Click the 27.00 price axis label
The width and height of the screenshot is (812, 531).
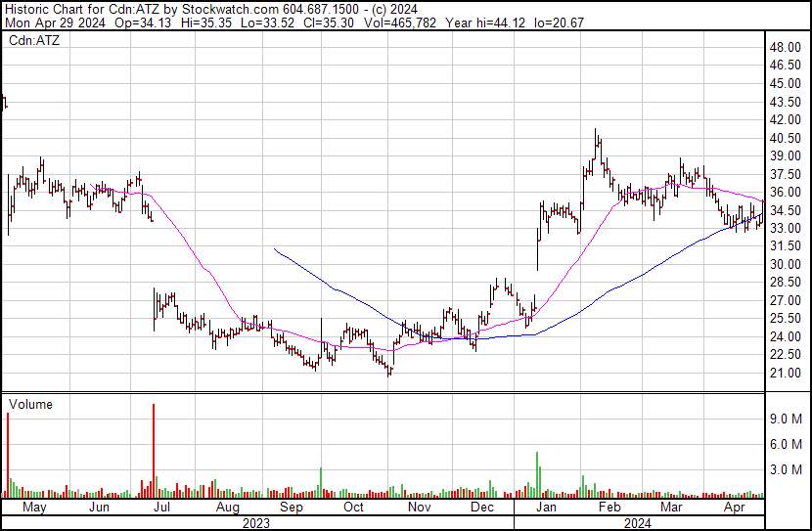pos(785,300)
